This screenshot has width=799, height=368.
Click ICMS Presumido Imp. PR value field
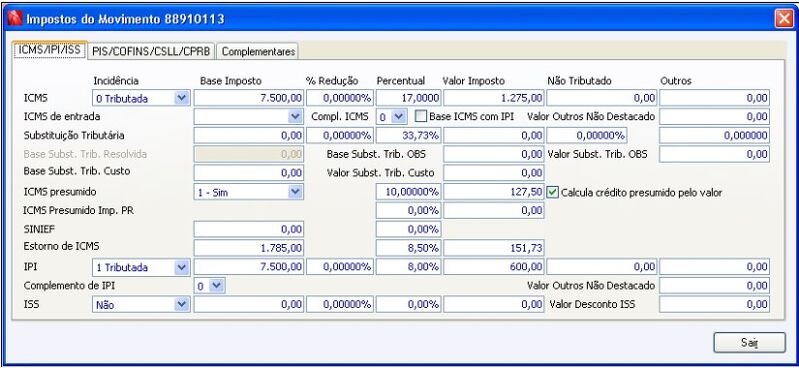[x=494, y=211]
